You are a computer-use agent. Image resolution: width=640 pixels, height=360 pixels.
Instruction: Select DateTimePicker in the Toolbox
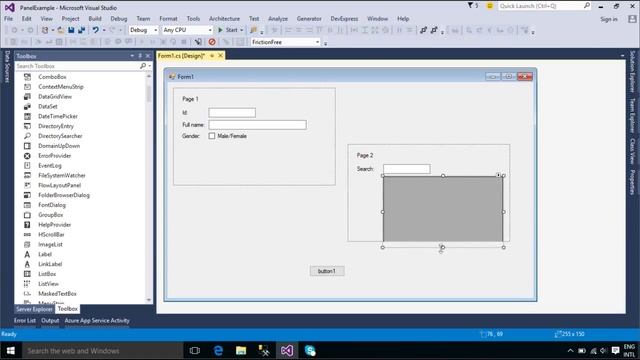[x=58, y=116]
